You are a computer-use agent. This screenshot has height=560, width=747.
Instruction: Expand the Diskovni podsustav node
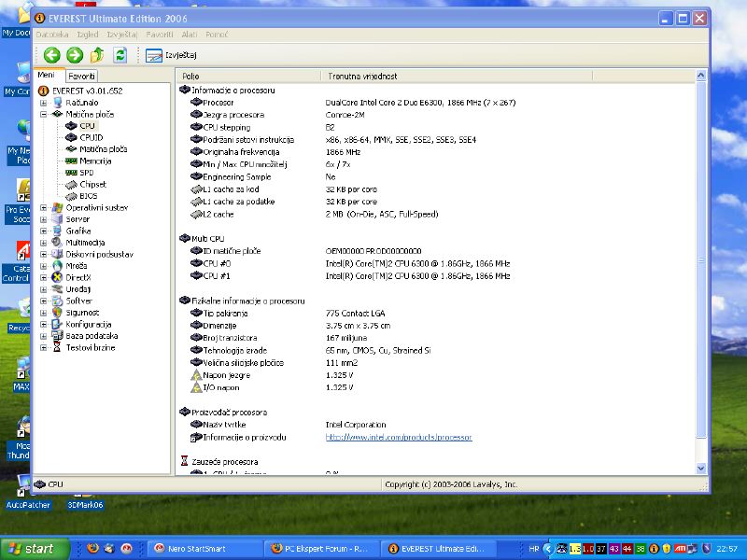(x=43, y=254)
